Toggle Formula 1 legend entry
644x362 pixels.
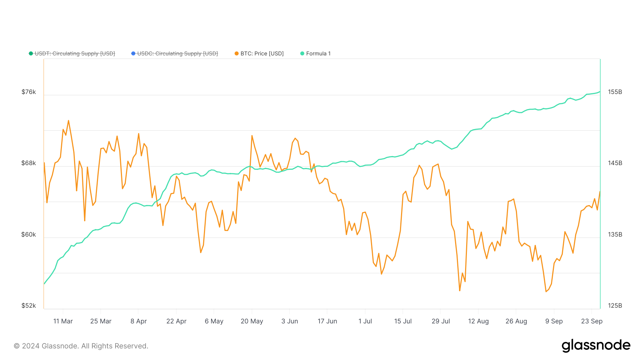coord(315,54)
